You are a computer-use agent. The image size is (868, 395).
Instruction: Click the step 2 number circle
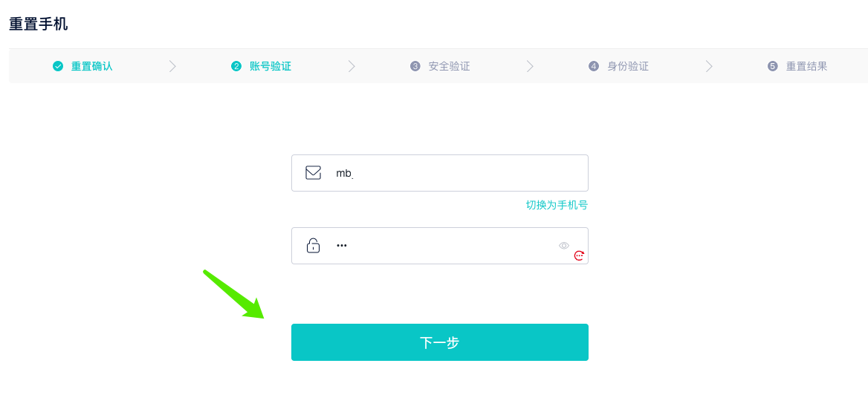pyautogui.click(x=236, y=66)
